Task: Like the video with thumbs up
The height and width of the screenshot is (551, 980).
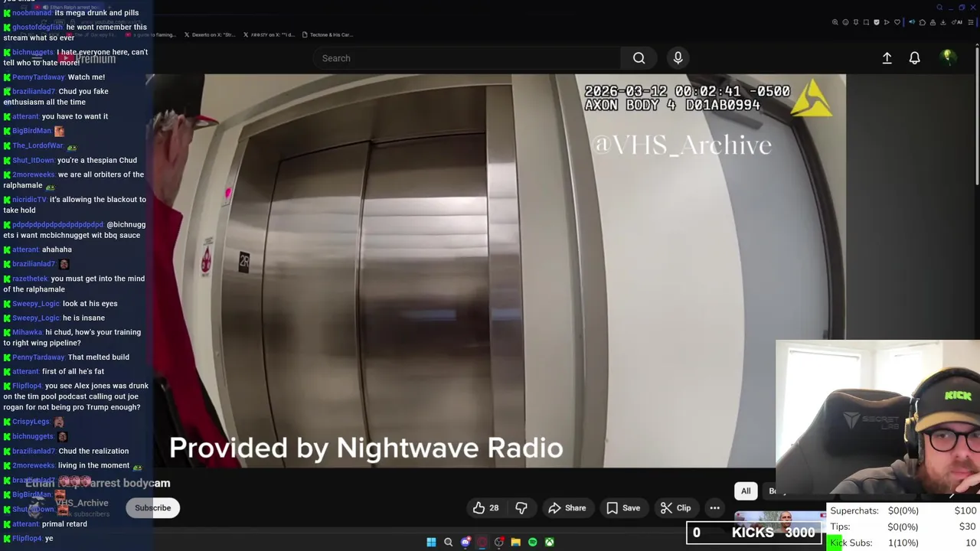Action: [x=486, y=507]
